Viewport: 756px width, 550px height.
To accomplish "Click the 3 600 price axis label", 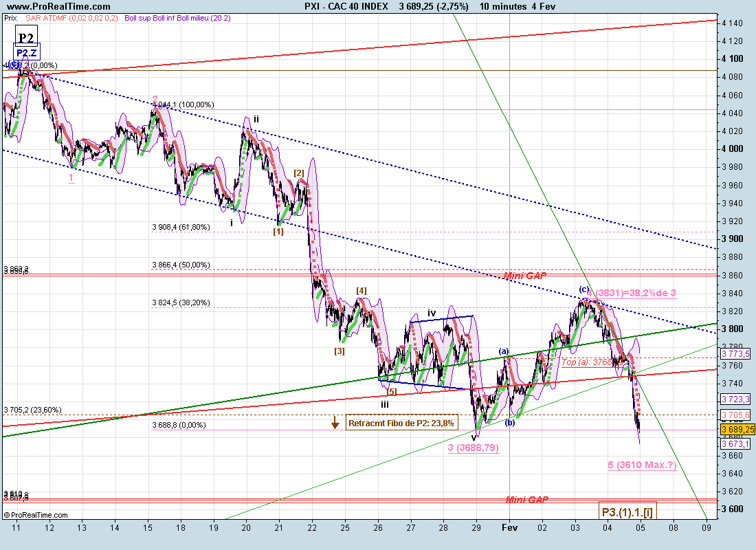I will pos(733,509).
